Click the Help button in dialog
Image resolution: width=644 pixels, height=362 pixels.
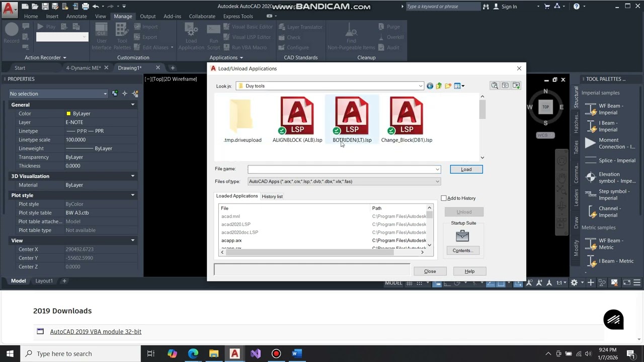[469, 271]
